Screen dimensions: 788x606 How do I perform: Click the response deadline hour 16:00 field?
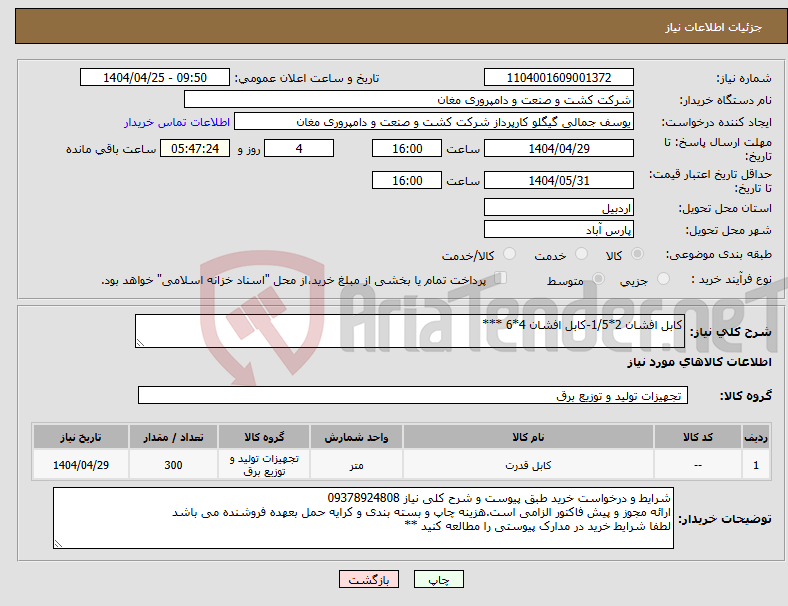click(407, 149)
